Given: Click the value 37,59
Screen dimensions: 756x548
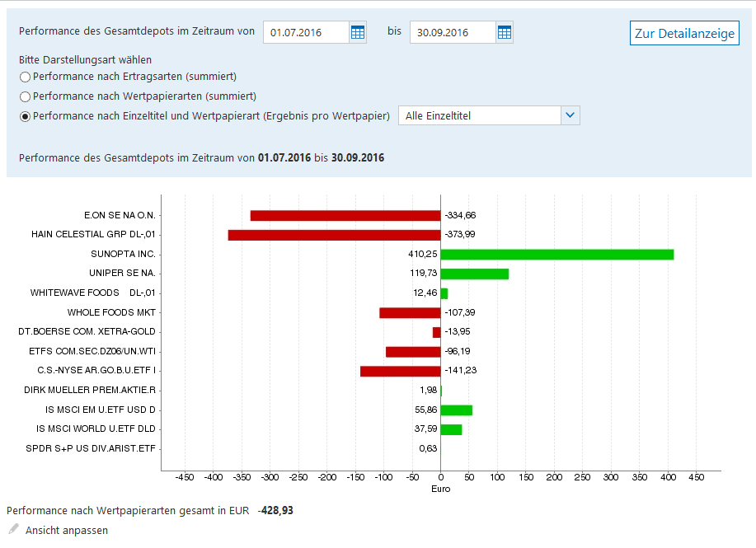Looking at the screenshot, I should click(x=425, y=429).
